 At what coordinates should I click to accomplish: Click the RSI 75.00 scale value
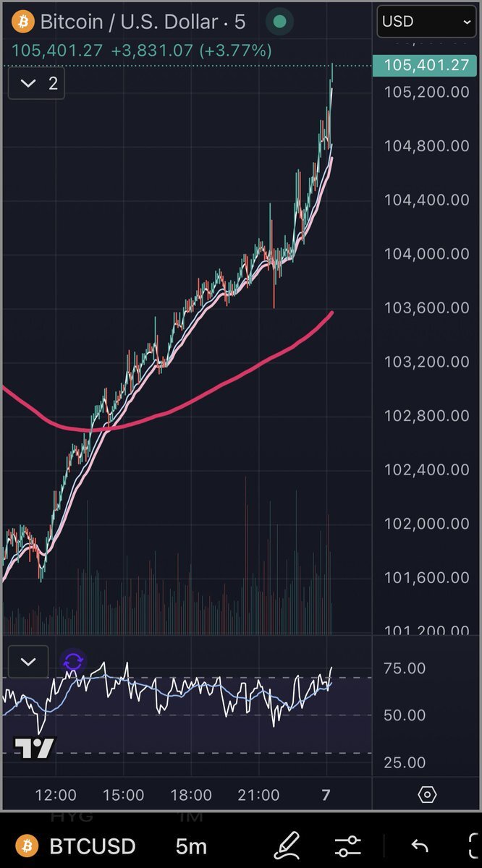coord(405,668)
